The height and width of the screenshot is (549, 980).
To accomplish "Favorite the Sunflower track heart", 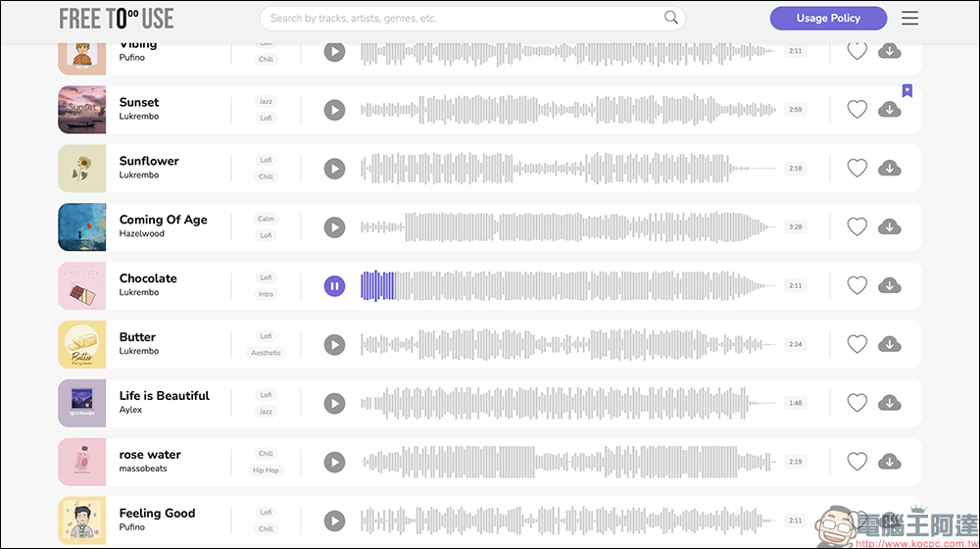I will pos(857,169).
